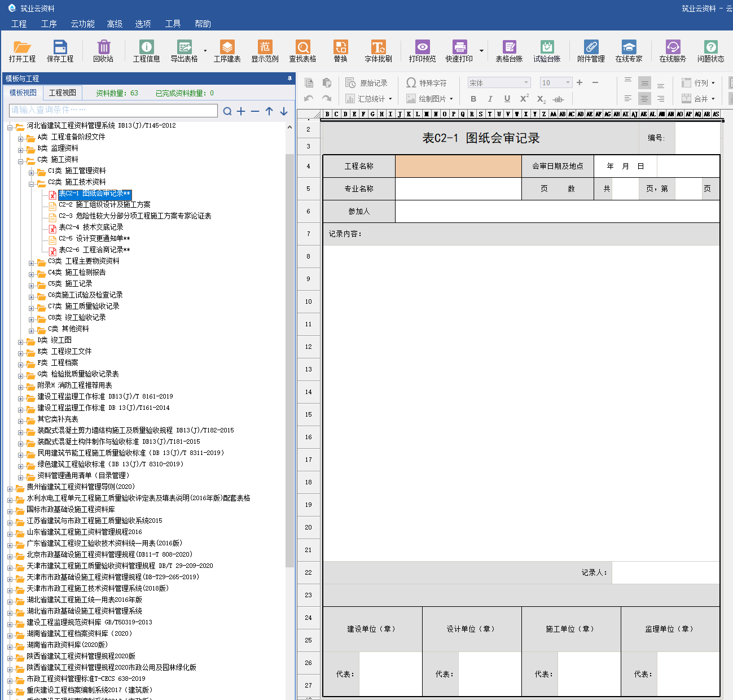Click orange 工程名称 input cell
The width and height of the screenshot is (733, 700).
458,166
